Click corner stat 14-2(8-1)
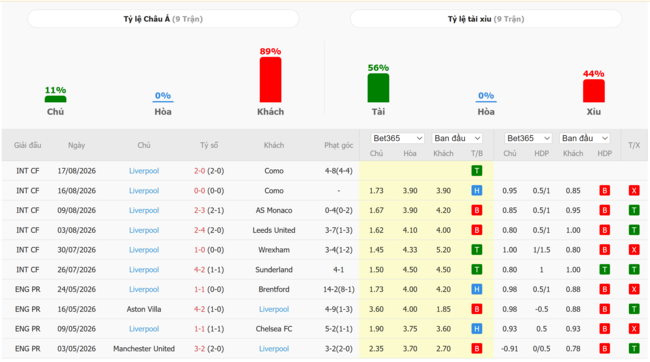Screen dimensions: 650x362 [x=339, y=289]
